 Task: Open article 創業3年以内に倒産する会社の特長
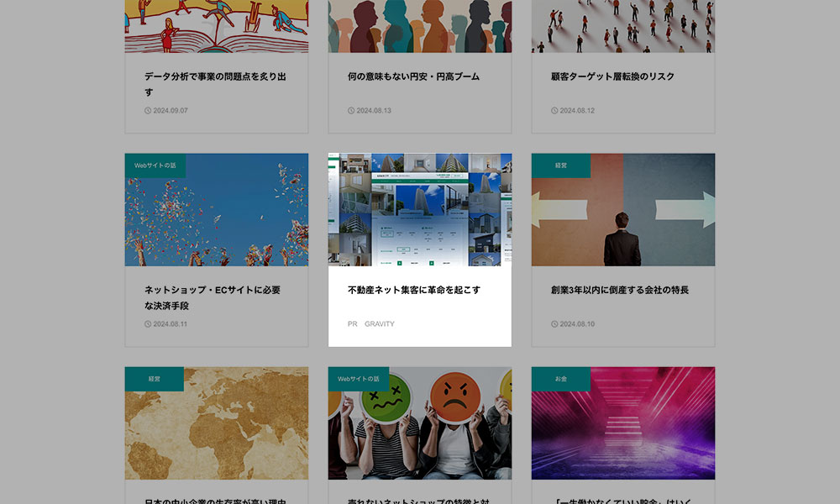pos(619,290)
